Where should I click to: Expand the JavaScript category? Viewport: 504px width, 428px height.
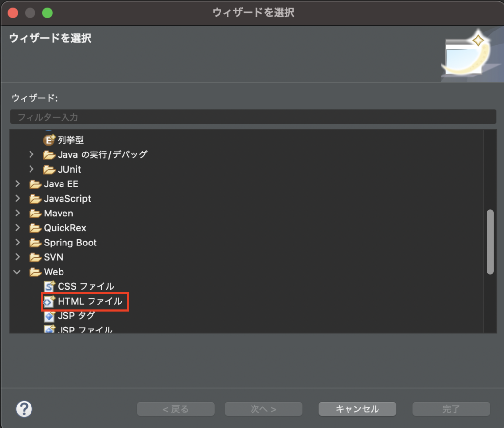(18, 199)
